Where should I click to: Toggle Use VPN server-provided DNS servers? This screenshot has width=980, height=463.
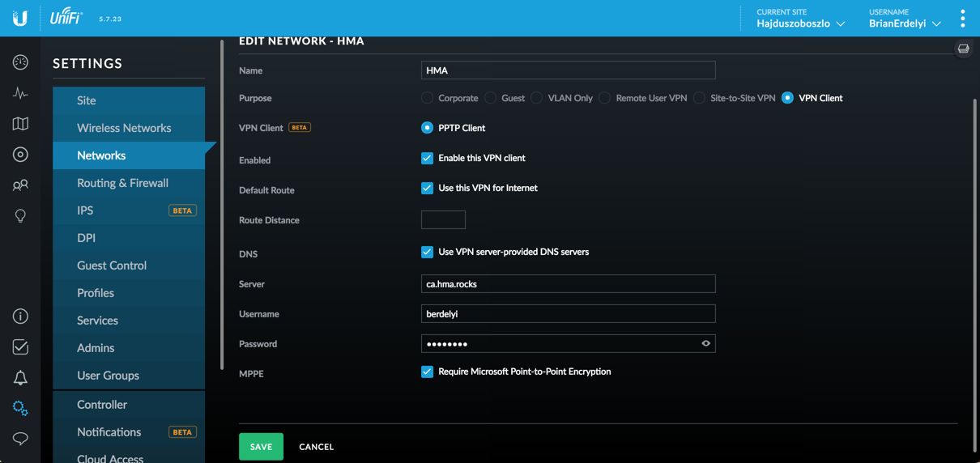pos(427,253)
